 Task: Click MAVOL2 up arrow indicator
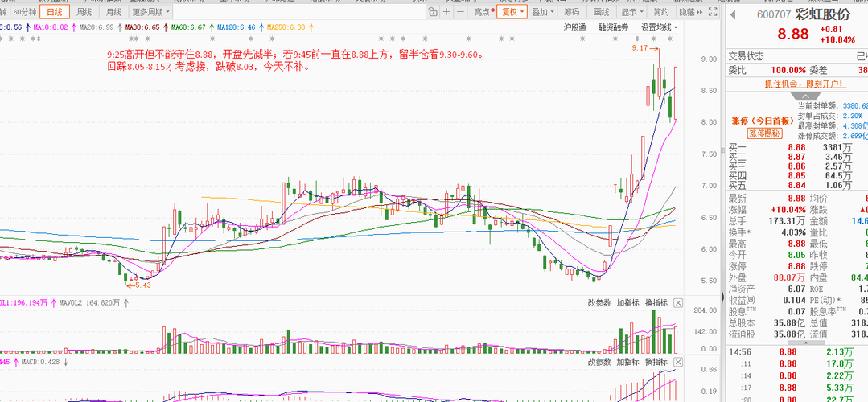126,303
